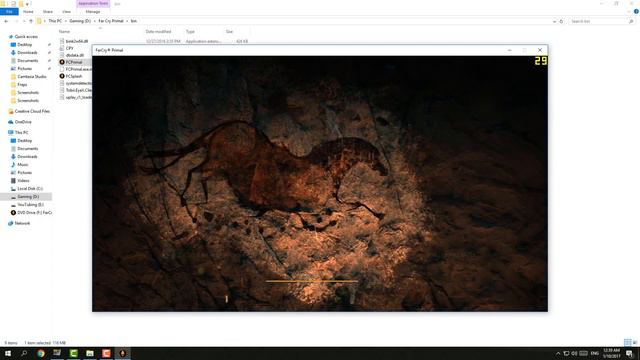Viewport: 640px width, 360px height.
Task: Sort files by the Size column
Action: (x=229, y=31)
